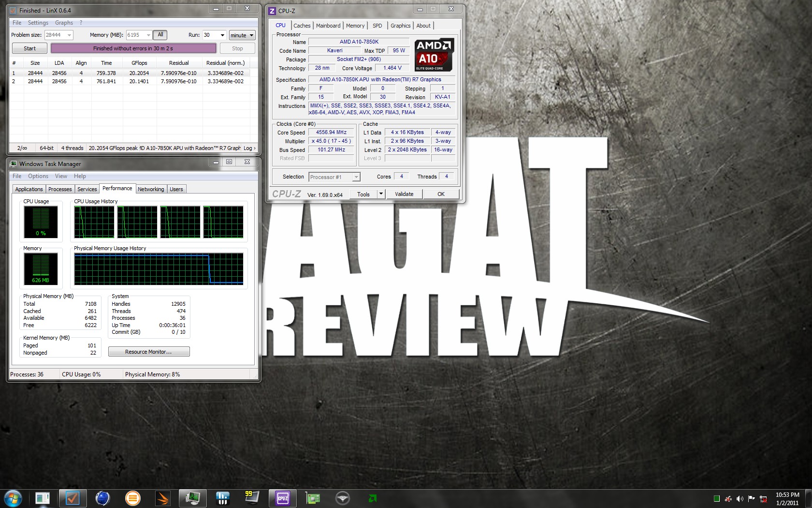Click the Resource Monitor button
The width and height of the screenshot is (812, 508).
tap(148, 352)
